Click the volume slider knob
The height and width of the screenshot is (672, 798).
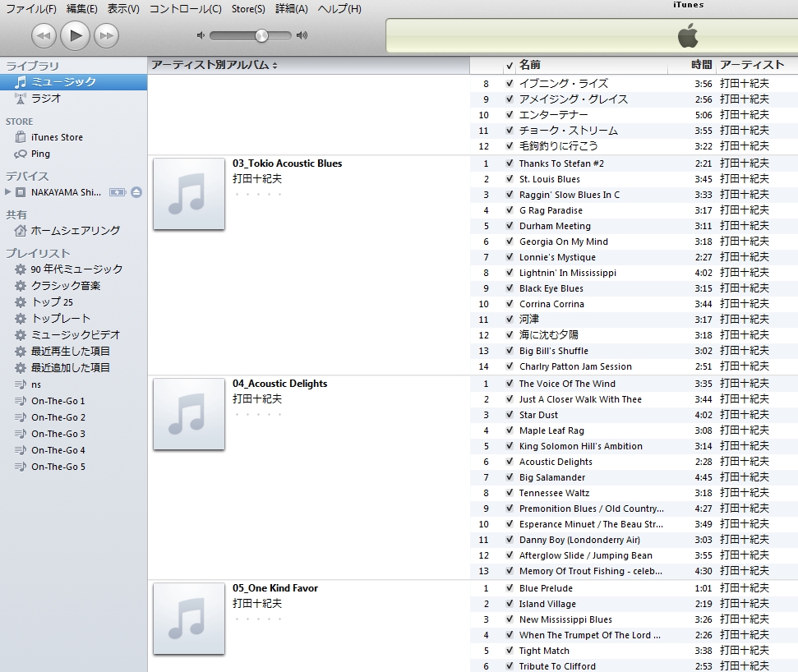tap(261, 35)
